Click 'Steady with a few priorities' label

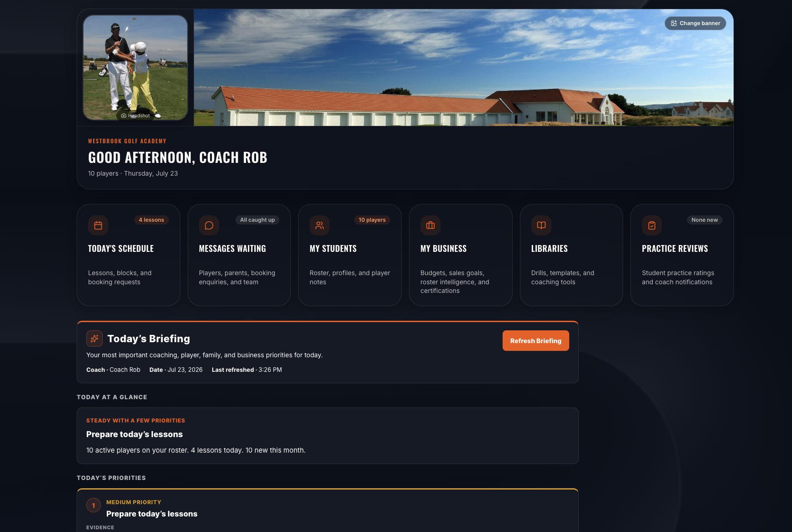pyautogui.click(x=136, y=421)
